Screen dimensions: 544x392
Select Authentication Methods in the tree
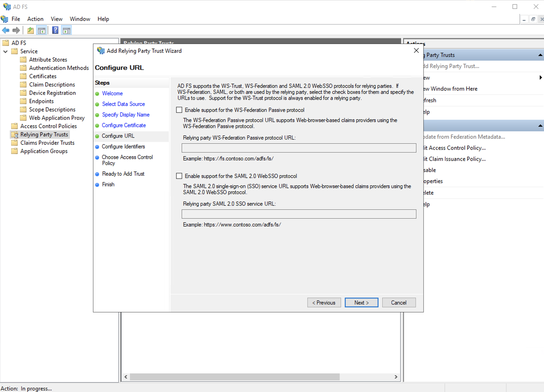click(59, 68)
